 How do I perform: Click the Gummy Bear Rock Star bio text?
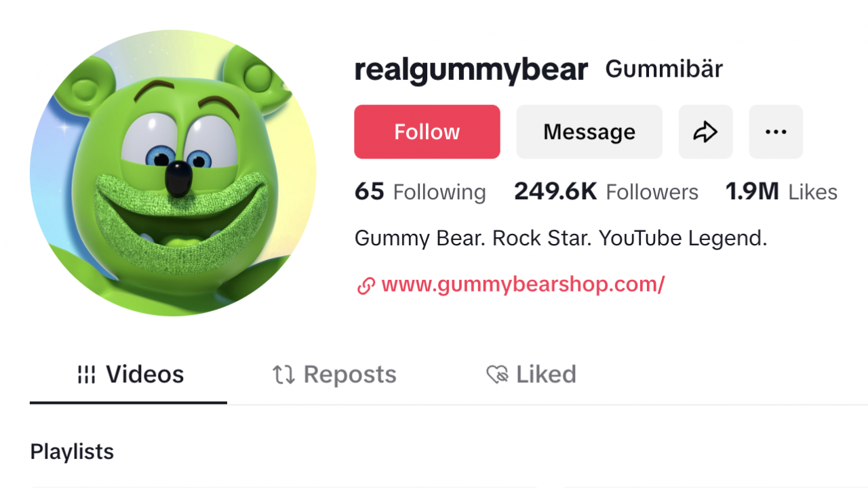coord(561,238)
